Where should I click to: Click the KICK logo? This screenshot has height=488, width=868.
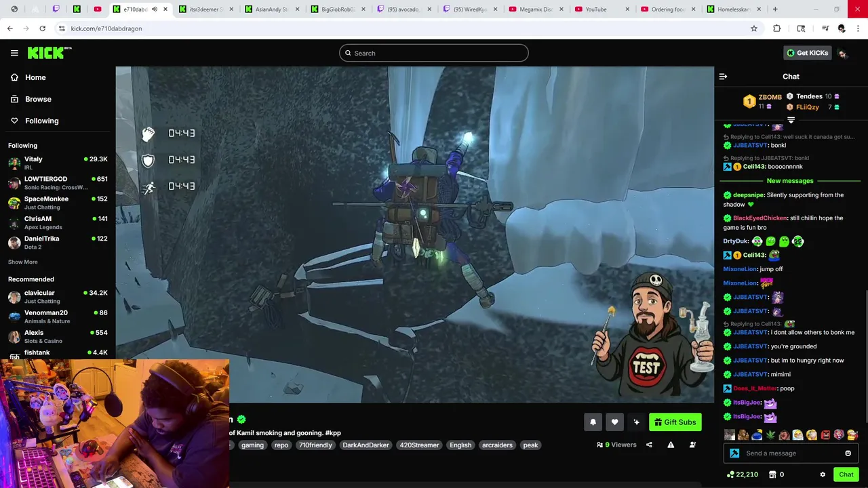(50, 53)
